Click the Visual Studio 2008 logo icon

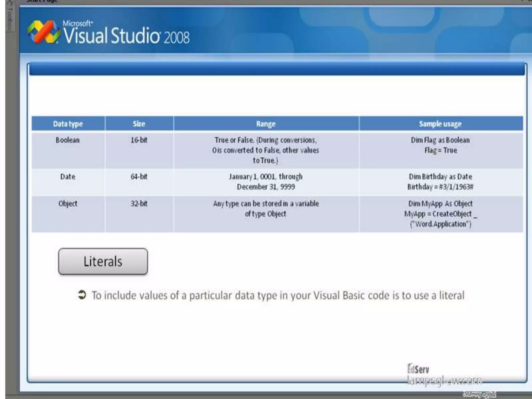point(44,32)
